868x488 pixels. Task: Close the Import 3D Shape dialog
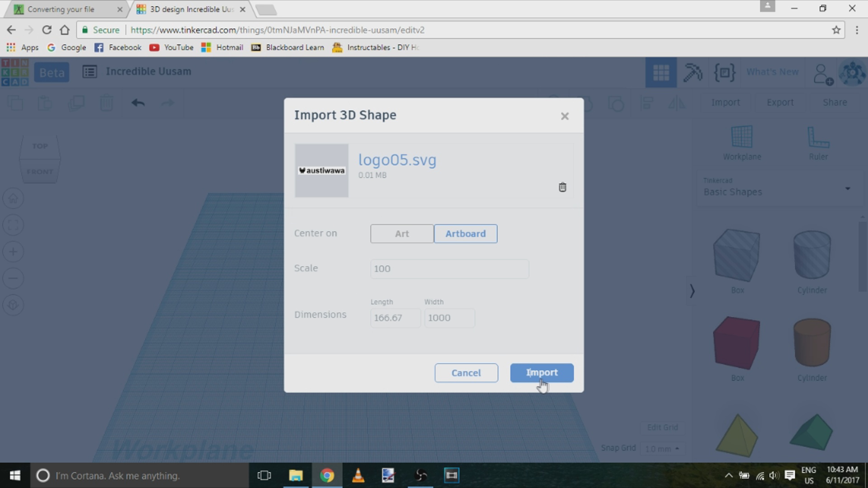[x=565, y=116]
